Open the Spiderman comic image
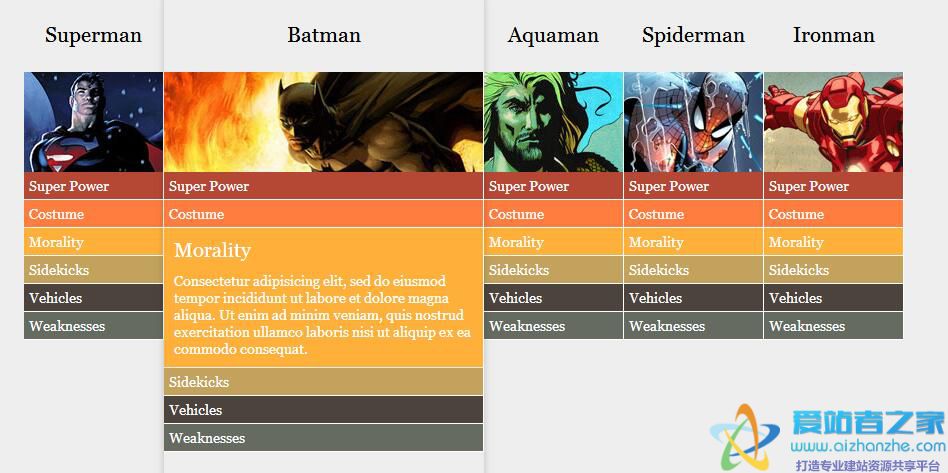 tap(693, 122)
